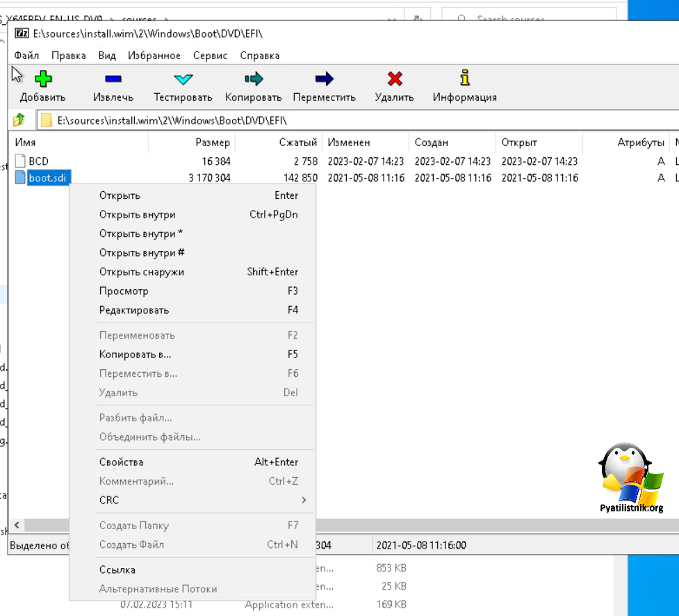
Task: Click the Test checkmark icon
Action: pyautogui.click(x=183, y=79)
